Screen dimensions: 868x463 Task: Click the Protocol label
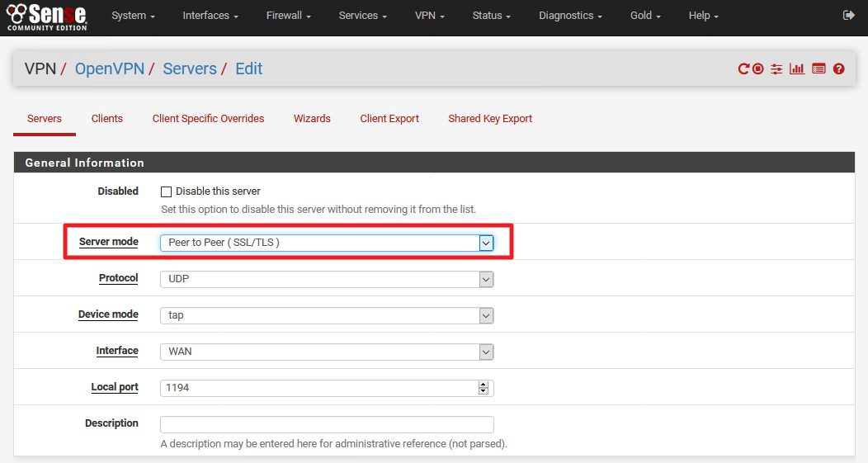pos(119,278)
